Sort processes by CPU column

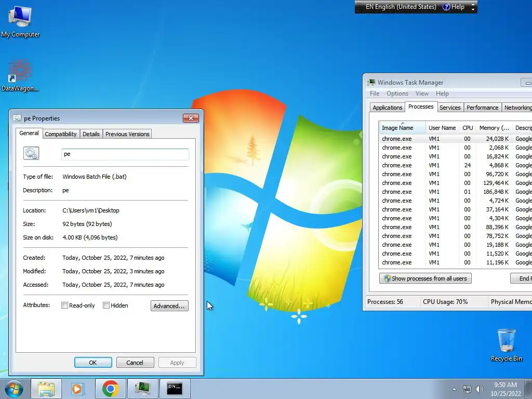[468, 128]
